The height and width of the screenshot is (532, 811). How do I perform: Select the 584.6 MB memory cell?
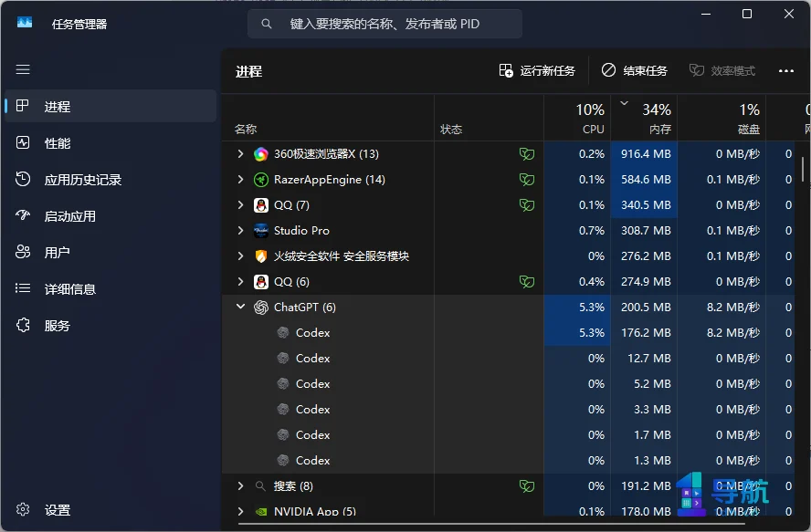point(644,180)
